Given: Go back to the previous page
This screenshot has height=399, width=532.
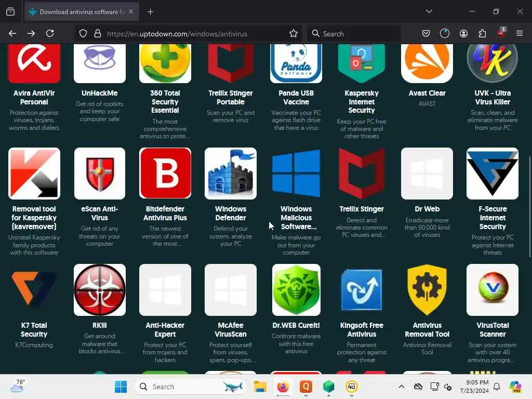Looking at the screenshot, I should (x=12, y=33).
